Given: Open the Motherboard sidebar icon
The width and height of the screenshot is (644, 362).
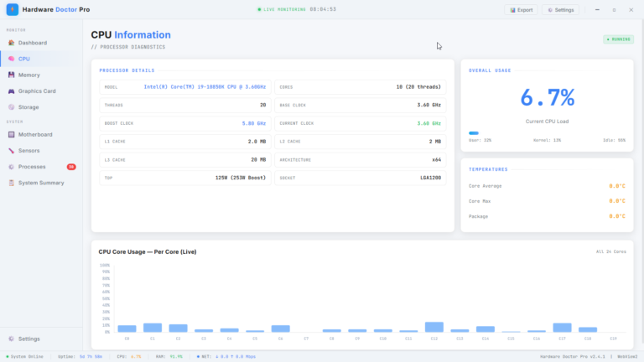Looking at the screenshot, I should (11, 135).
